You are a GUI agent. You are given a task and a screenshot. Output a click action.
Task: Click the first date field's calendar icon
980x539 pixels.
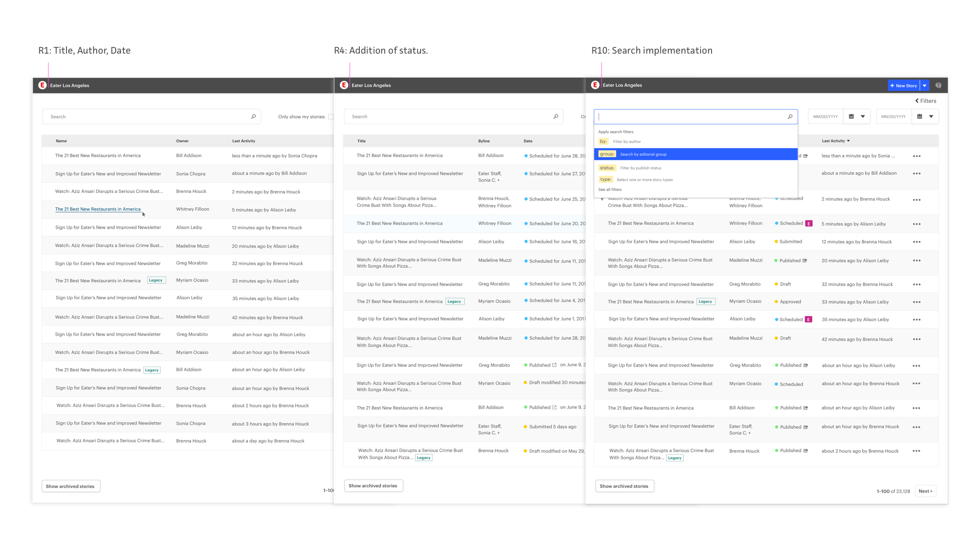(851, 116)
